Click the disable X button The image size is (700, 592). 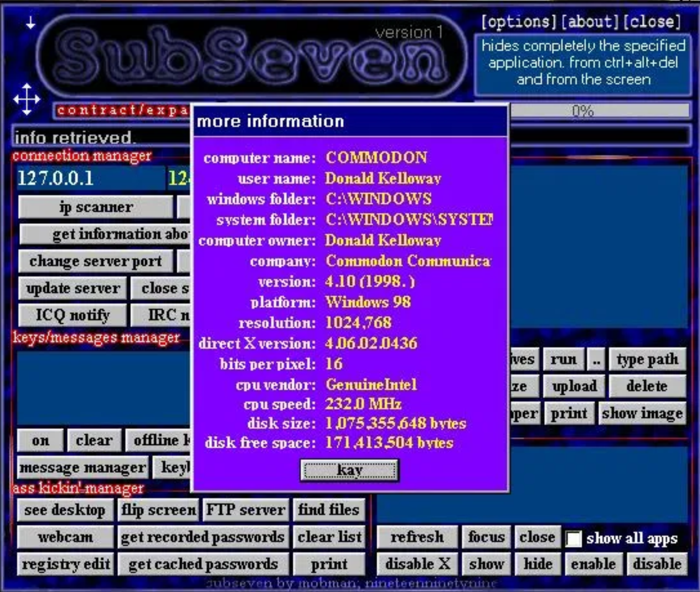(417, 564)
